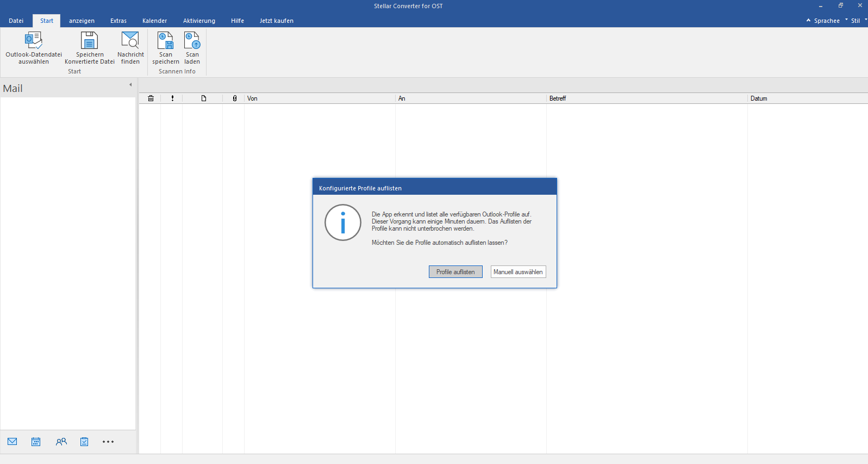This screenshot has width=868, height=464.
Task: Sort messages by An column
Action: point(471,98)
